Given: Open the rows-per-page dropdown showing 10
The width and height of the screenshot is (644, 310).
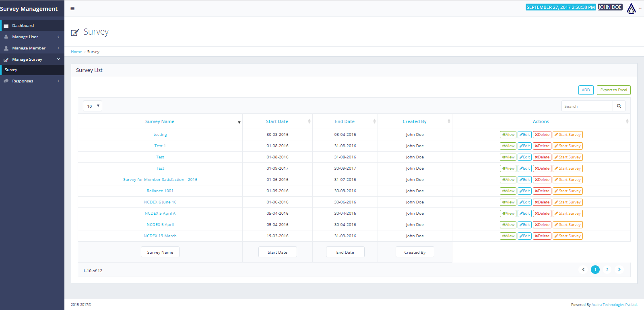Looking at the screenshot, I should point(93,106).
